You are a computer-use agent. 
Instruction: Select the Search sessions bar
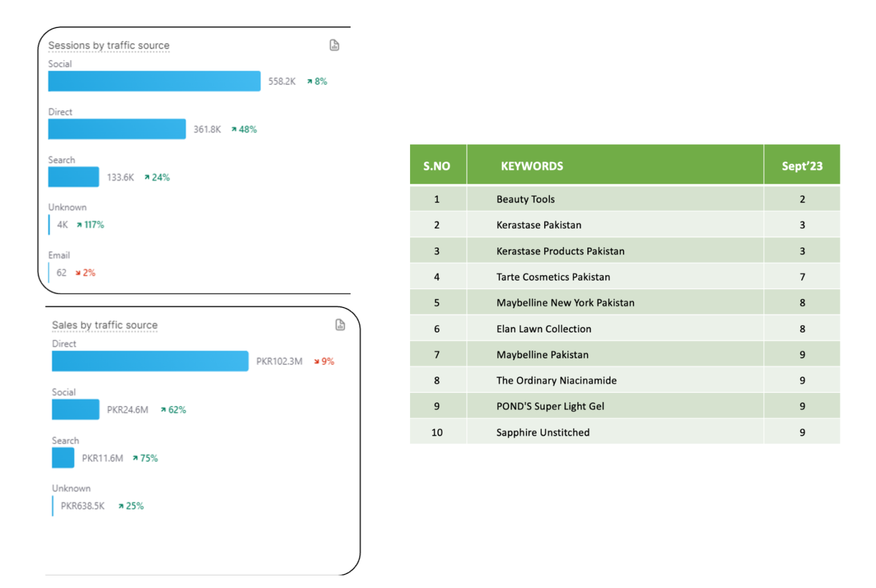point(74,177)
